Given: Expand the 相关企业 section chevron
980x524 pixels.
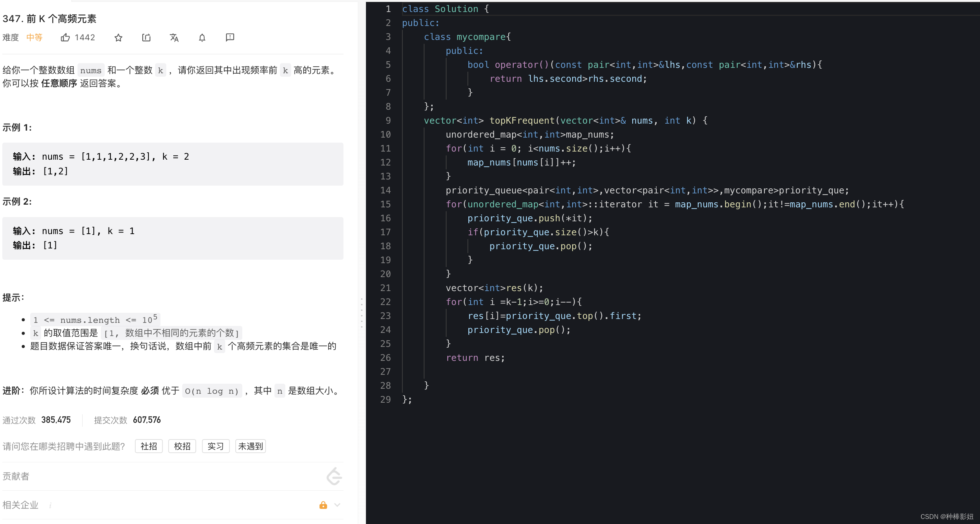Looking at the screenshot, I should point(337,505).
